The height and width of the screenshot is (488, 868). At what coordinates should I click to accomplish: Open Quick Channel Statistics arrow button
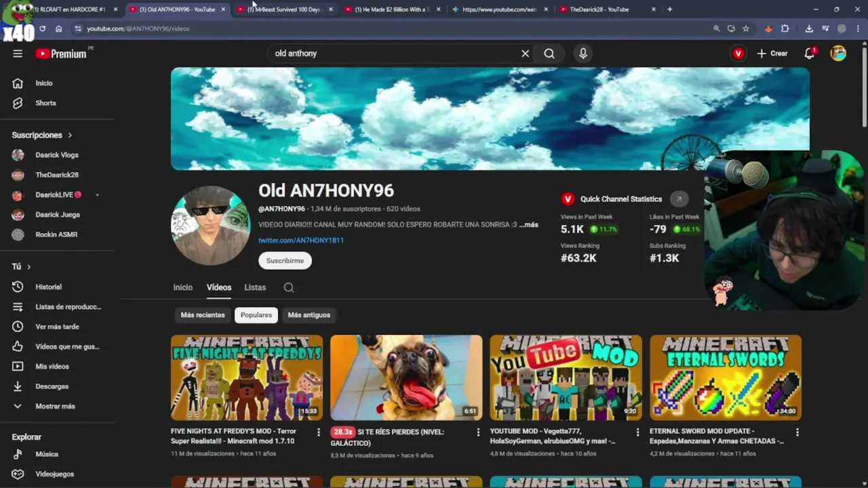679,199
